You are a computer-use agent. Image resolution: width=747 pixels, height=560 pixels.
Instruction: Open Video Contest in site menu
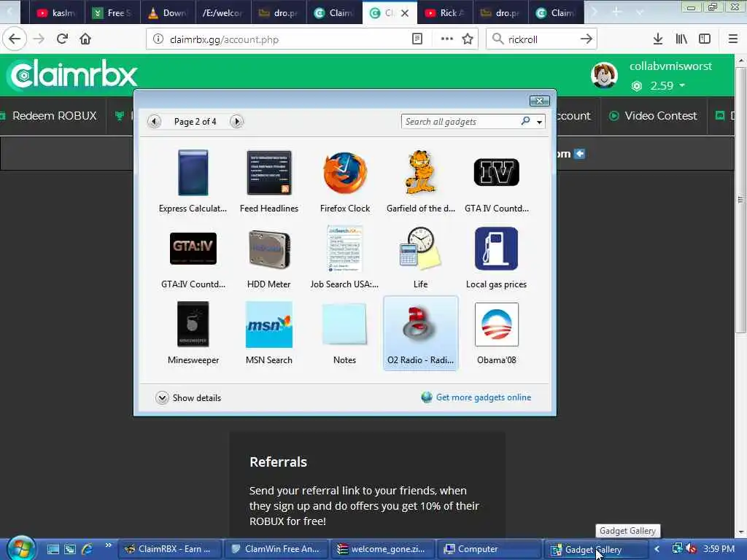[x=653, y=116]
